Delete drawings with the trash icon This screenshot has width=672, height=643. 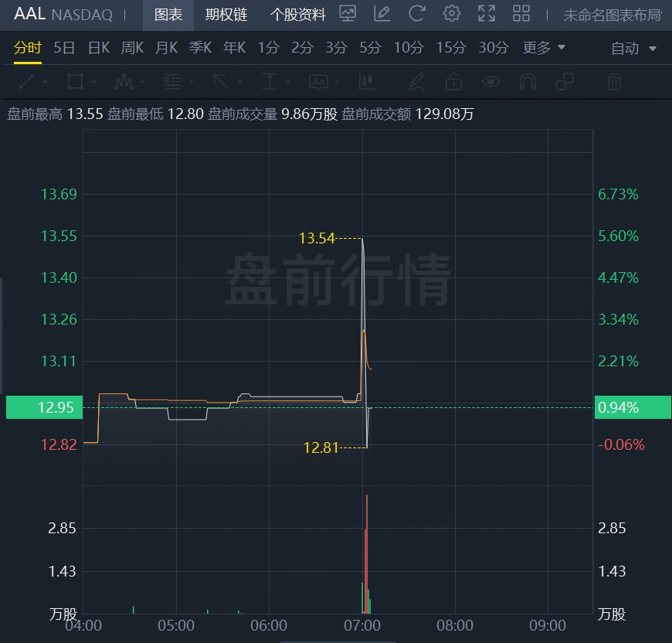point(614,81)
